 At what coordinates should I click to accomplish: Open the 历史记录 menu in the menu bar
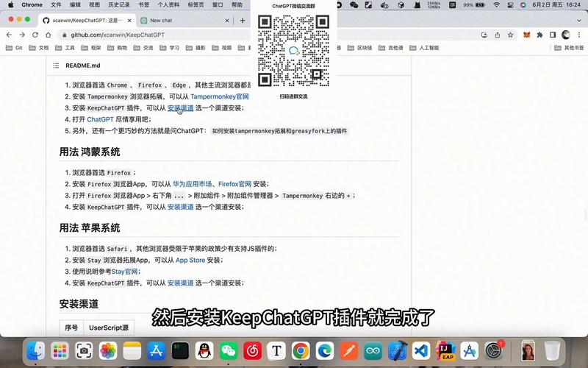point(118,4)
